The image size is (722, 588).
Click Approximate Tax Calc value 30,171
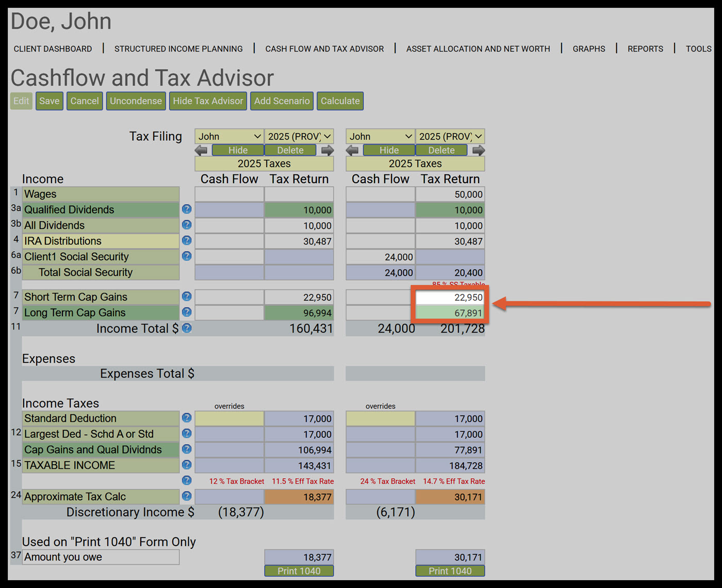click(450, 497)
